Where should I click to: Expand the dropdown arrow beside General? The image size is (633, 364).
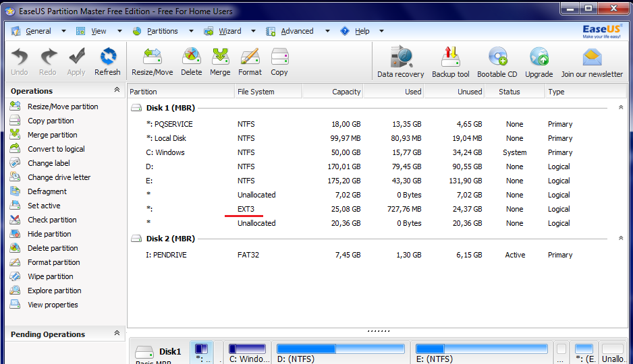[63, 31]
